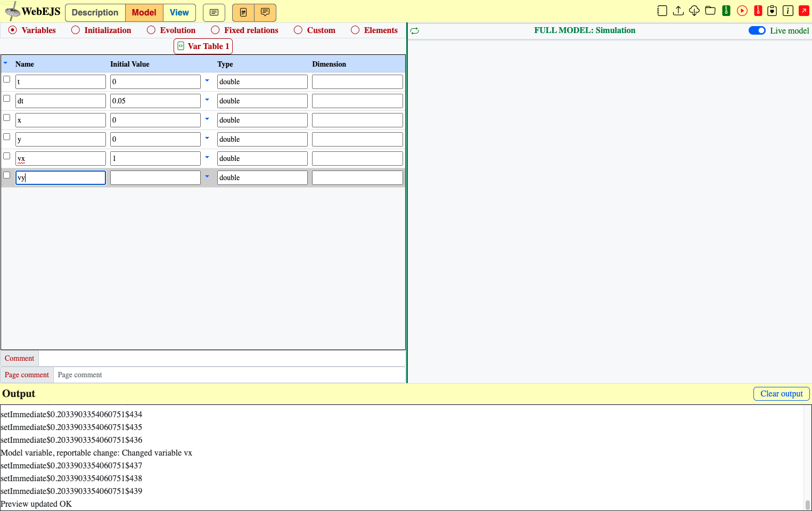Click the green zip file icon
Screen dimensions: 812x511
pos(726,11)
